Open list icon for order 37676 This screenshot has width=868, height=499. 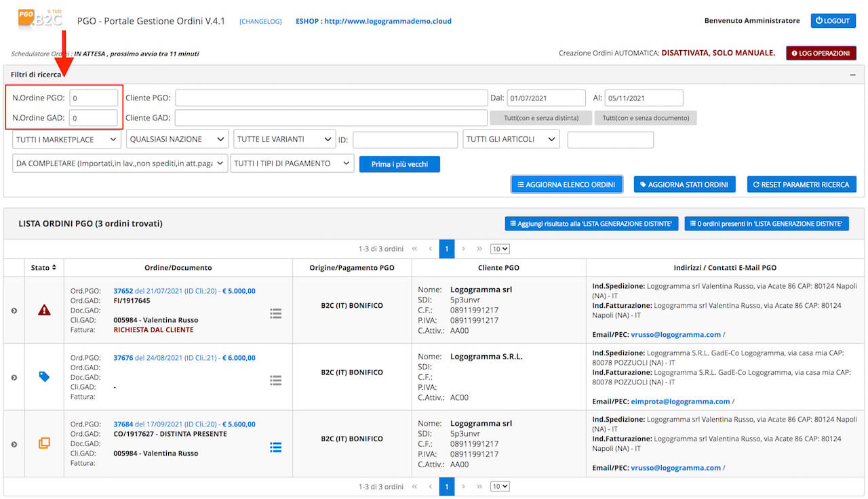(x=275, y=380)
